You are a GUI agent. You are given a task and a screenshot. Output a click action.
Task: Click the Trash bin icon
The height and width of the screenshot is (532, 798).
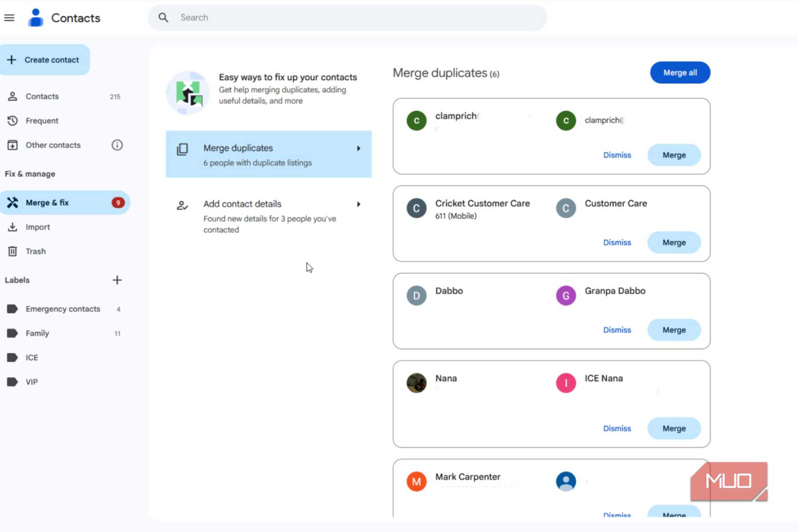point(13,251)
